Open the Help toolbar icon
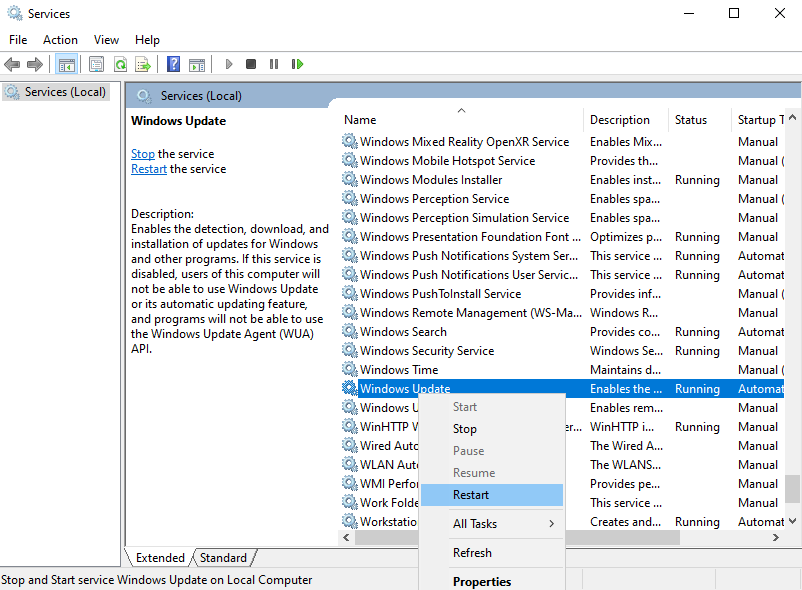Screen dimensions: 802x590 tap(174, 64)
